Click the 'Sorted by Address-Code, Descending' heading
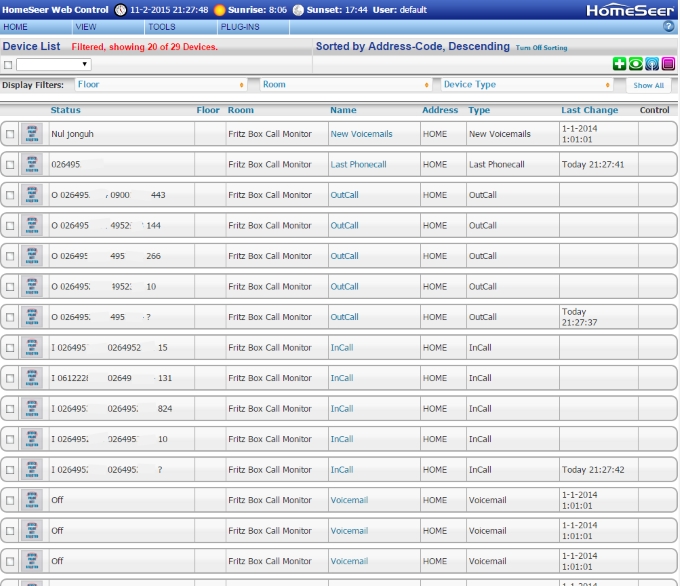 pos(412,46)
